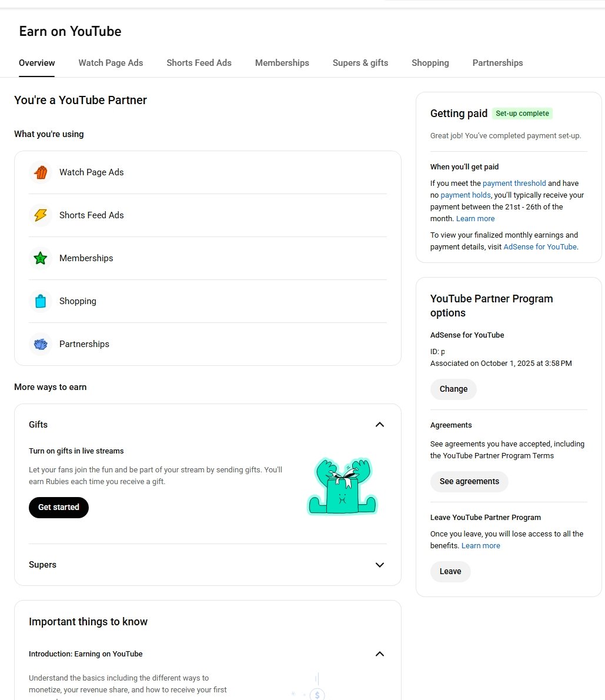The image size is (605, 700).
Task: Open See agreements button
Action: tap(469, 481)
